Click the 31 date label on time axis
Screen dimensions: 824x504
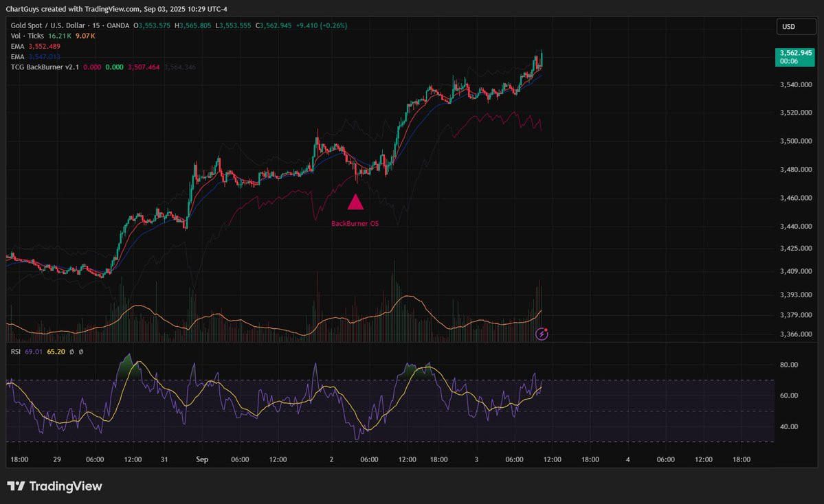[x=164, y=459]
